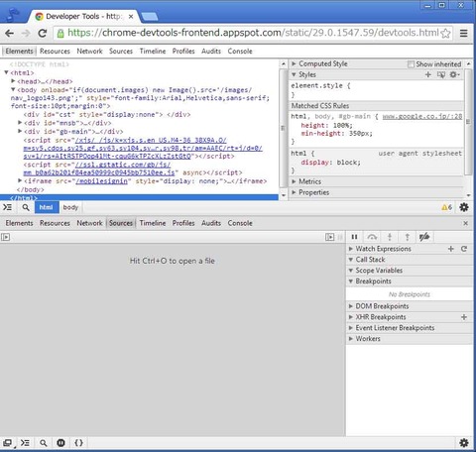The height and width of the screenshot is (452, 476).
Task: Expand Watch Expressions section
Action: tap(351, 249)
